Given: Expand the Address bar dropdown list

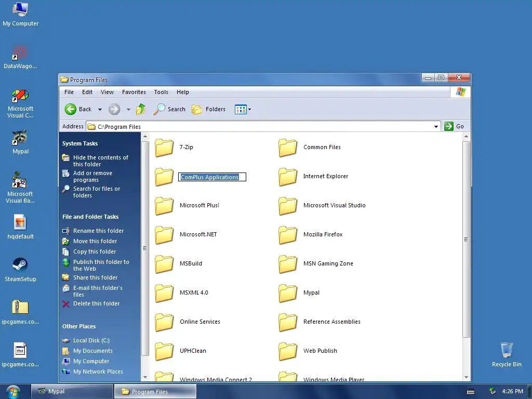Looking at the screenshot, I should tap(436, 127).
